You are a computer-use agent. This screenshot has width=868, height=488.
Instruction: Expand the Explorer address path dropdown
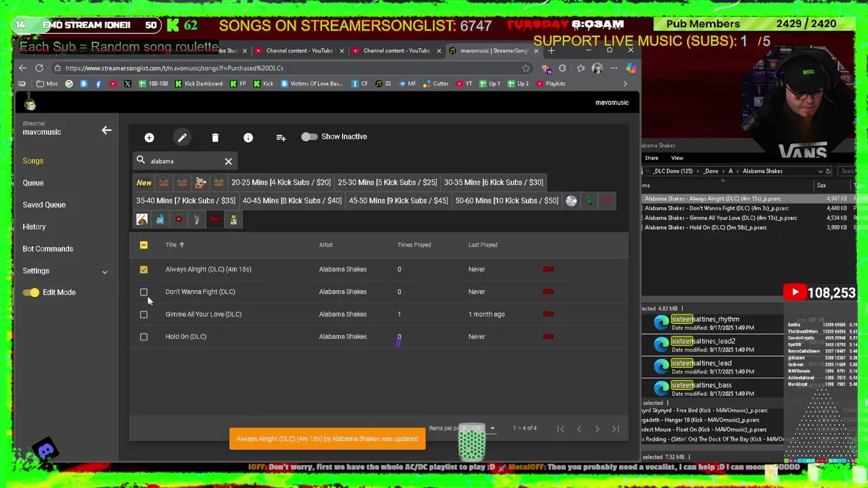pyautogui.click(x=820, y=171)
